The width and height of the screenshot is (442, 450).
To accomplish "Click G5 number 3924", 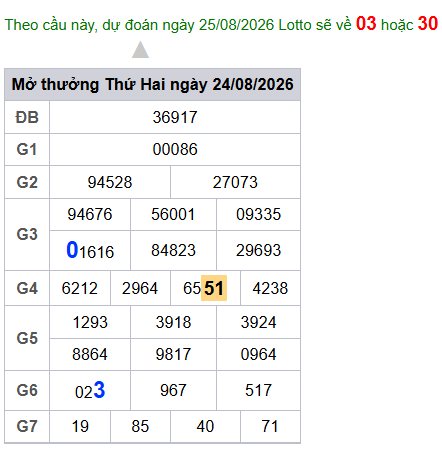I will tap(259, 322).
